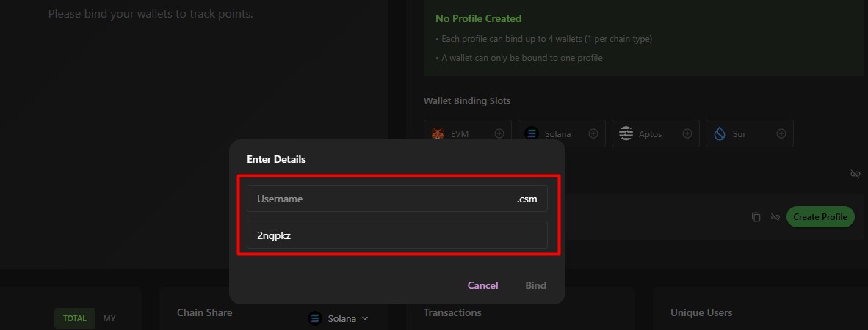Image resolution: width=868 pixels, height=330 pixels.
Task: Cancel the Enter Details dialog
Action: coord(482,285)
